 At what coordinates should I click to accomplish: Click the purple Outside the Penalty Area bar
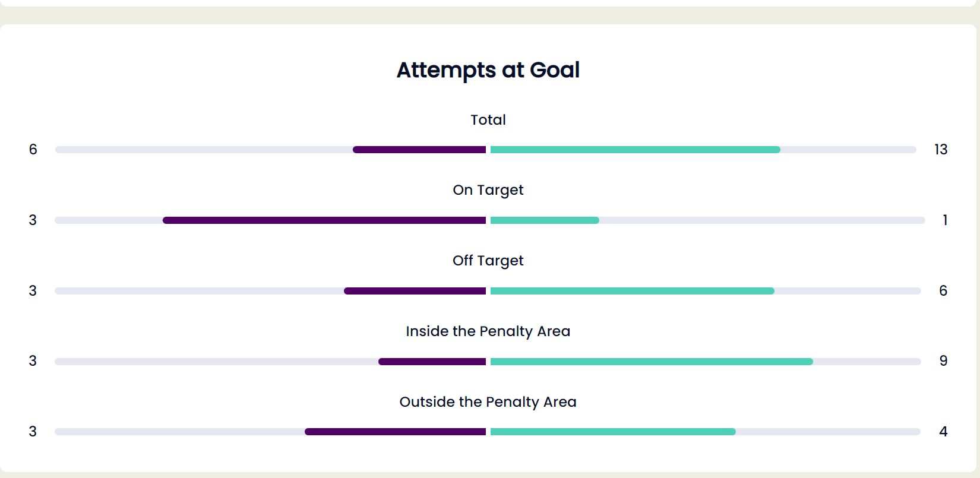396,432
